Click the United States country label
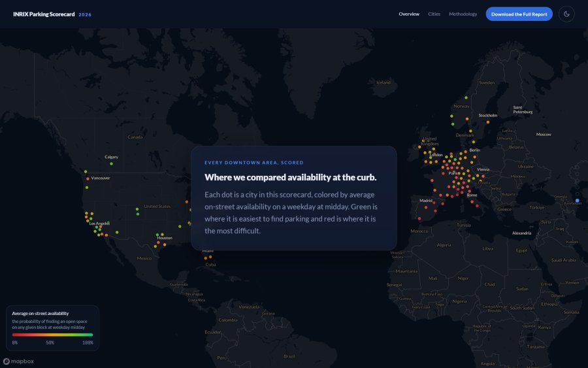 (157, 207)
